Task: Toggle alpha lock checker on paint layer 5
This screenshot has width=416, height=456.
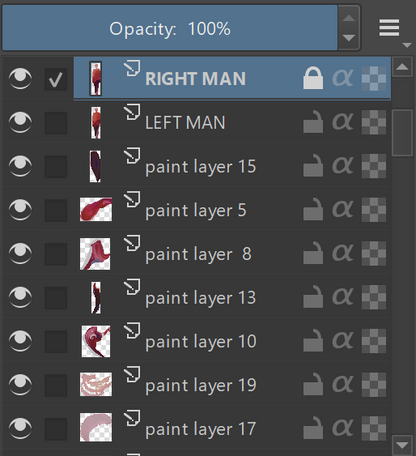Action: click(x=374, y=210)
